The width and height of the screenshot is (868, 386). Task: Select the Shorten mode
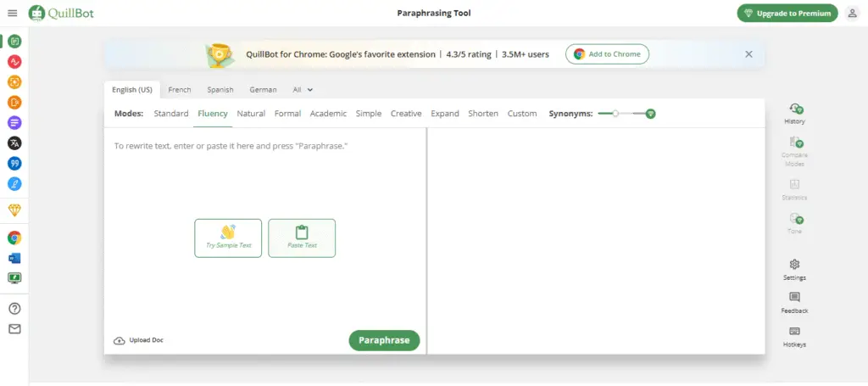click(x=483, y=114)
